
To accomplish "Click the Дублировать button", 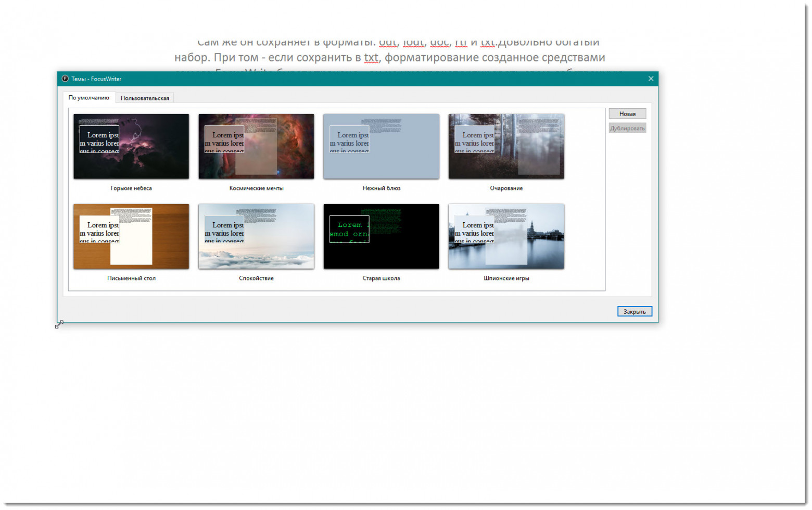I will (627, 128).
